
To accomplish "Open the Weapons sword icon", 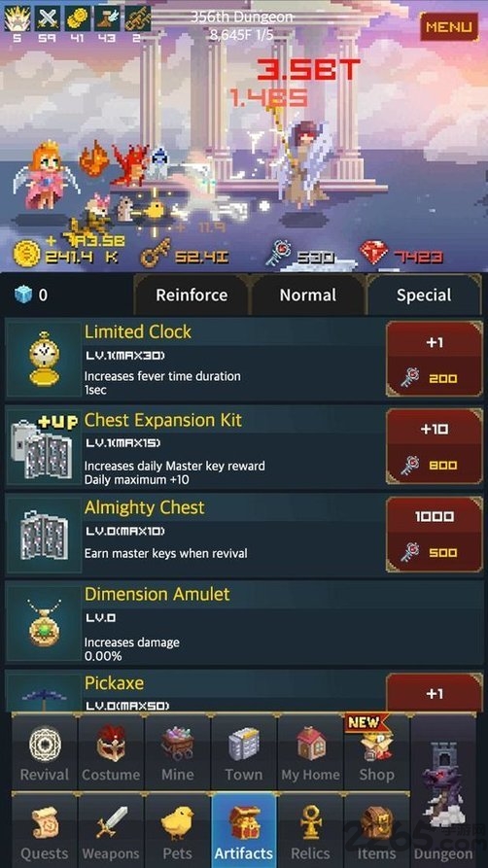I will pos(111,830).
